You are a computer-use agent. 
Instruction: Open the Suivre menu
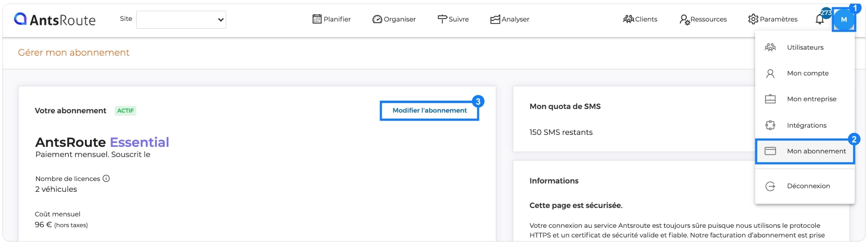(453, 19)
